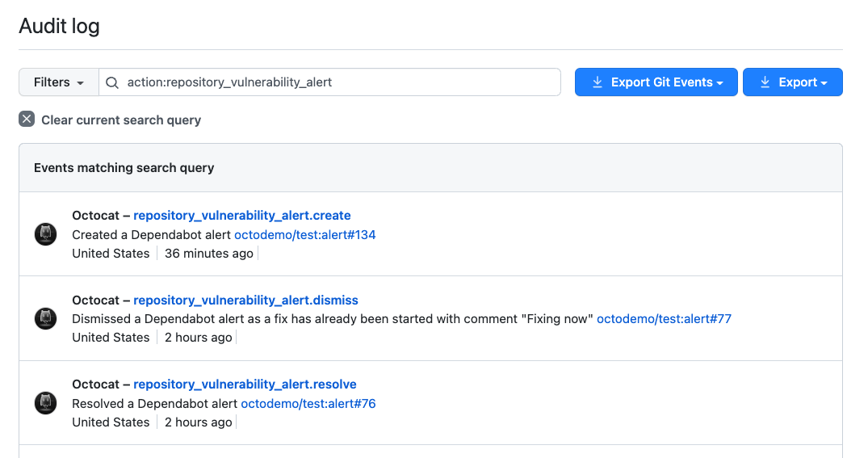Screen dimensions: 868x458
Task: Open the Export Git Events dropdown
Action: pos(656,82)
